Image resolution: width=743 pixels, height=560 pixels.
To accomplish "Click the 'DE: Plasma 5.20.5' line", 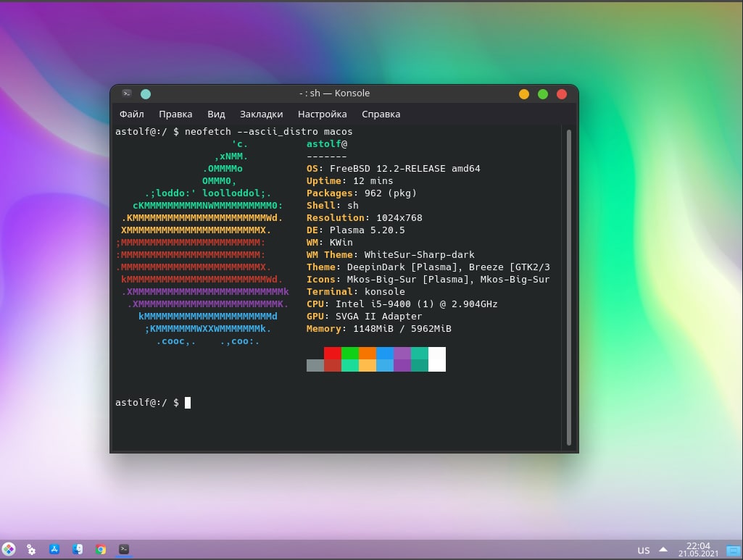I will tap(356, 230).
